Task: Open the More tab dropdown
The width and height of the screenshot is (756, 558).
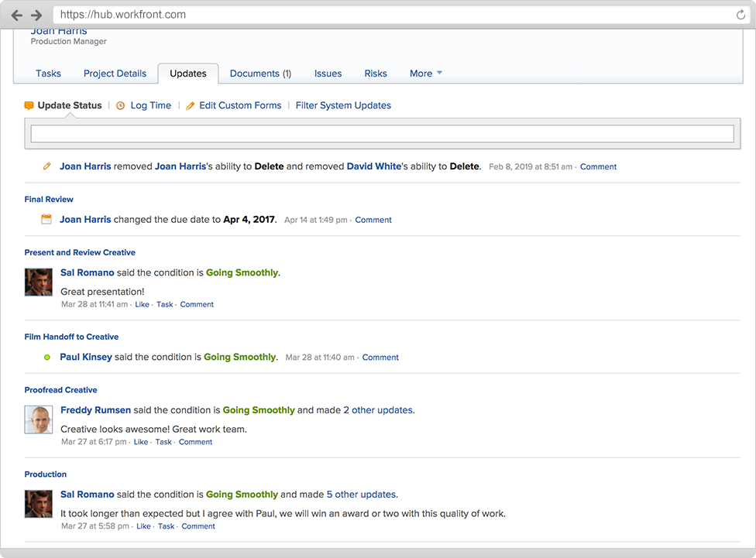Action: click(425, 74)
